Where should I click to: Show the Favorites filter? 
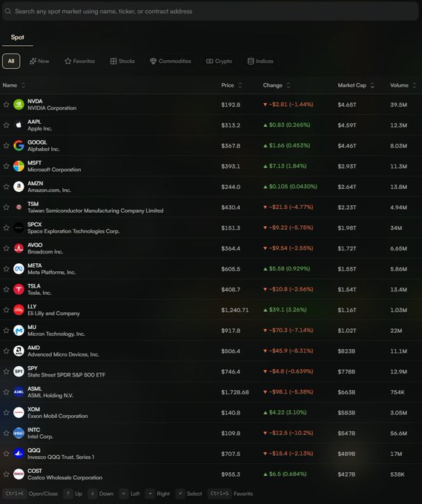pyautogui.click(x=80, y=61)
